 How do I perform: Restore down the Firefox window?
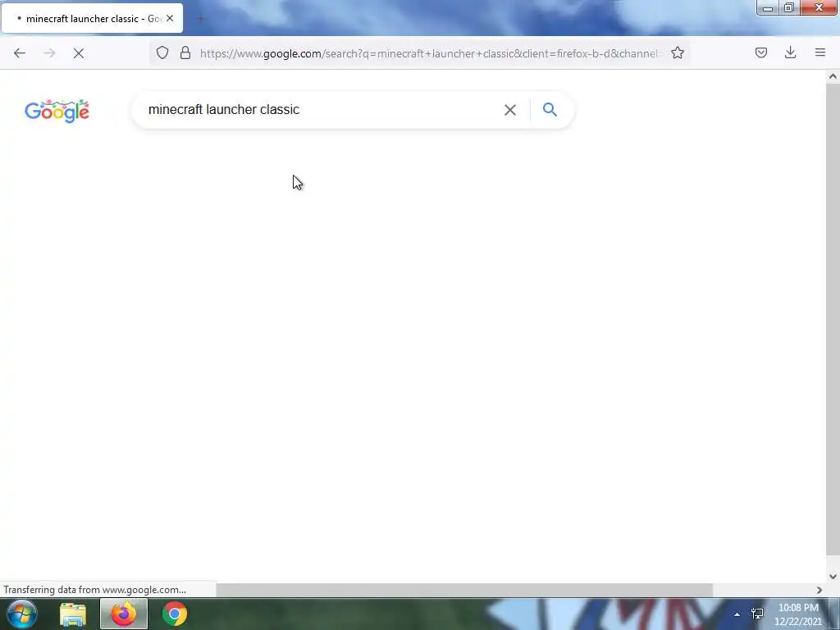tap(789, 7)
